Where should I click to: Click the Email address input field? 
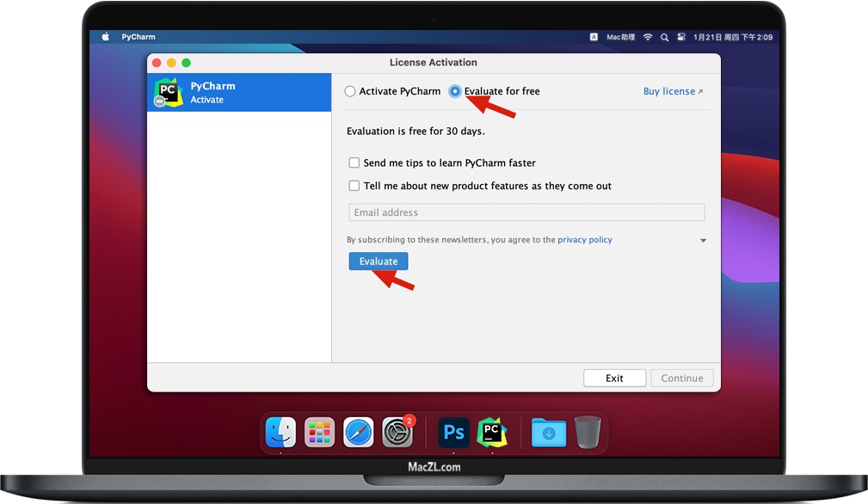(x=526, y=212)
